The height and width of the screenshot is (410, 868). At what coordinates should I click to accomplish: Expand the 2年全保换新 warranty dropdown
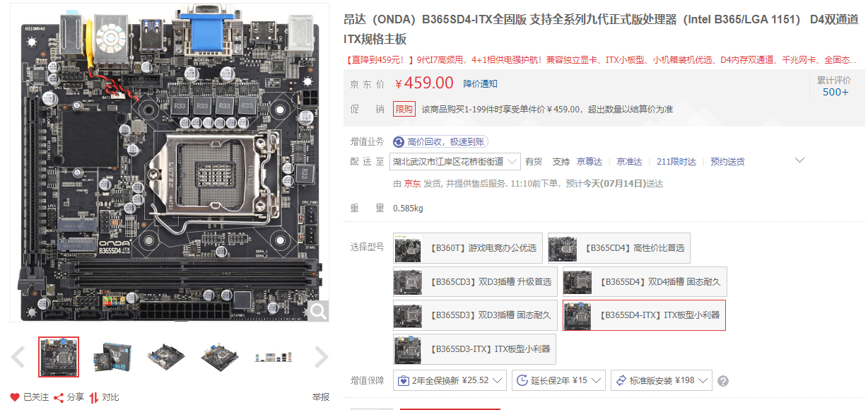pyautogui.click(x=450, y=380)
